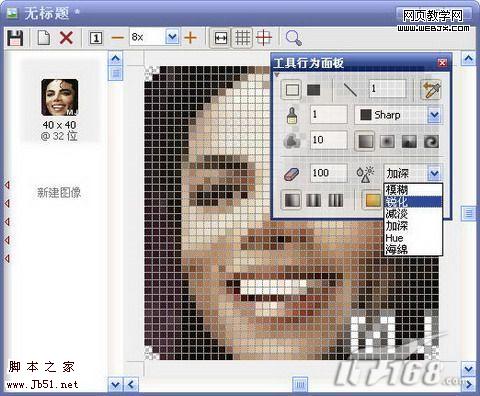Open the 加深 retouch mode dropdown
The width and height of the screenshot is (480, 396).
tap(434, 173)
